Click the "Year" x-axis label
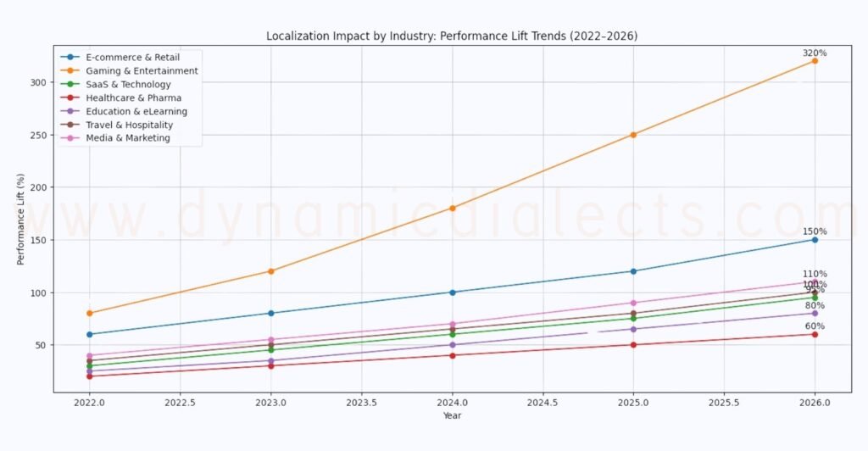The height and width of the screenshot is (451, 868). click(452, 415)
